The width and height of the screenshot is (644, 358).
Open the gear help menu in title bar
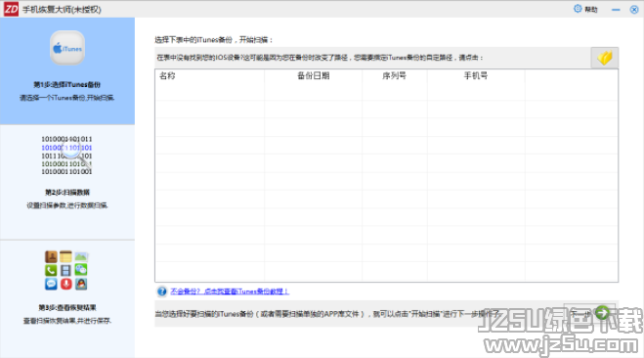coord(585,9)
